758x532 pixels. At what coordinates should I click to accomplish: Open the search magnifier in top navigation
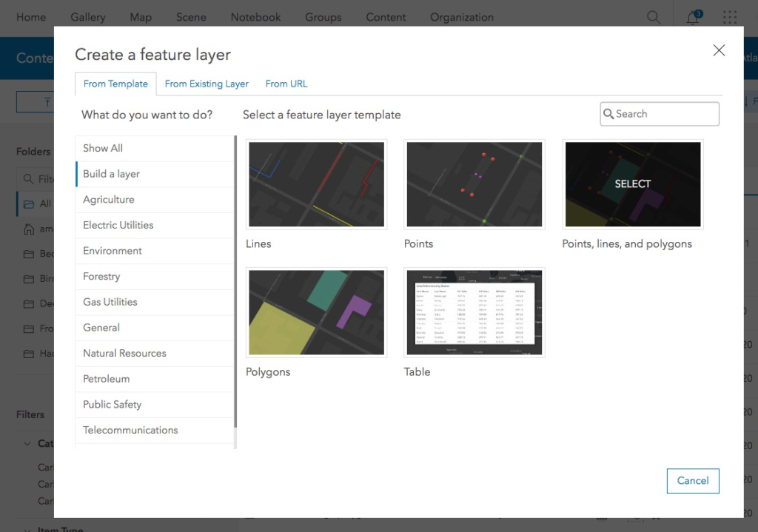click(654, 17)
